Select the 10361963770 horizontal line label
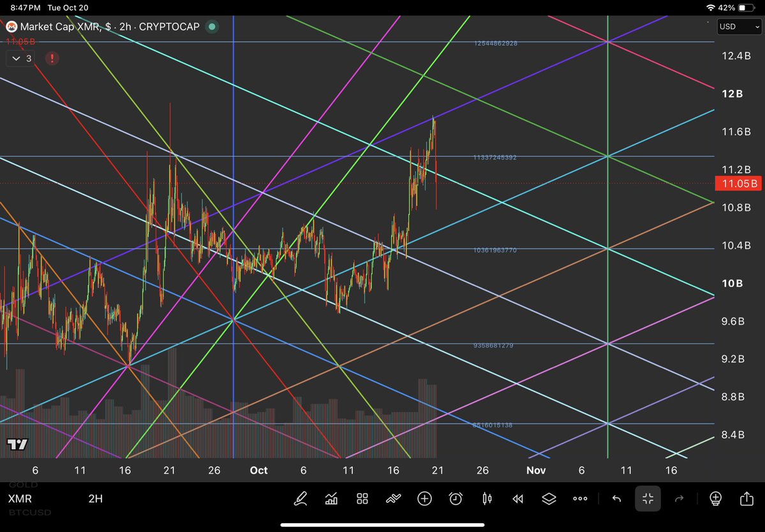 [x=494, y=249]
